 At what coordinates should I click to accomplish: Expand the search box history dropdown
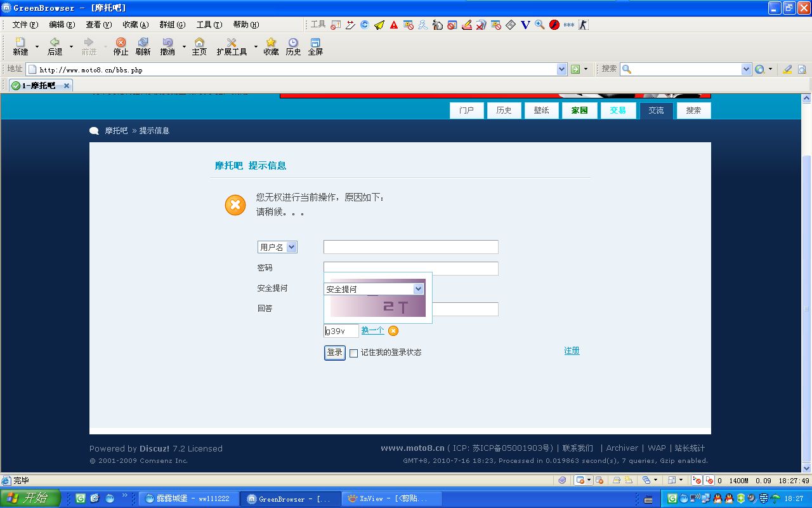(747, 69)
